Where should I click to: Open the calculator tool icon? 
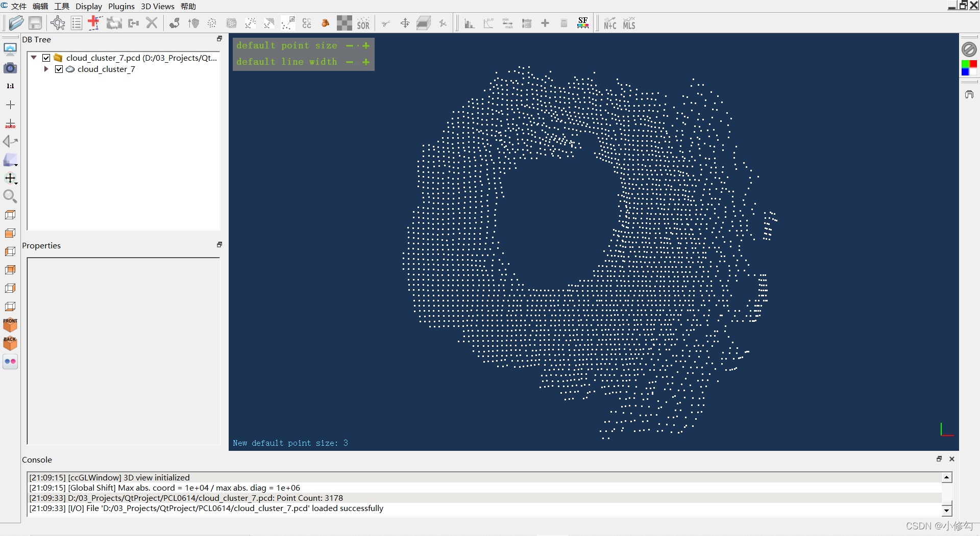(564, 23)
